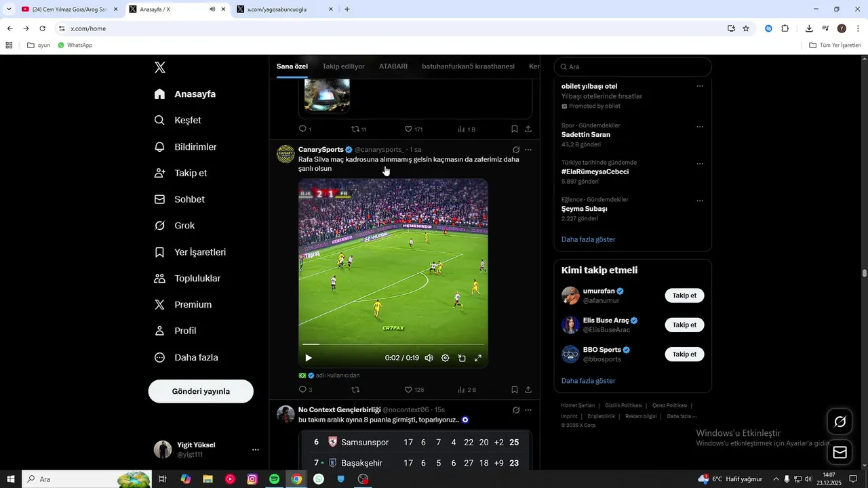Open more options for #ElaRümeysaCebeci trend
This screenshot has height=488, width=868.
click(700, 164)
